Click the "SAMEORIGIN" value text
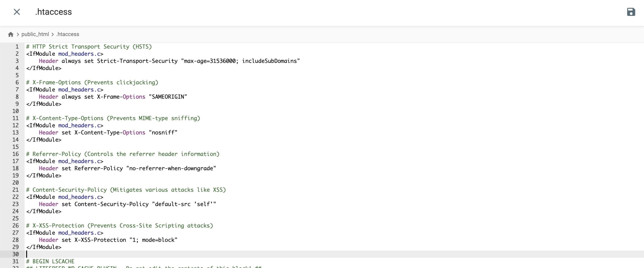 click(x=168, y=97)
